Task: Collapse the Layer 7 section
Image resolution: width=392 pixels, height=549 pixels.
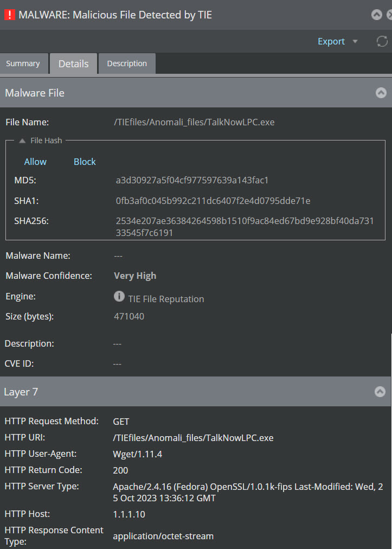Action: (x=380, y=392)
